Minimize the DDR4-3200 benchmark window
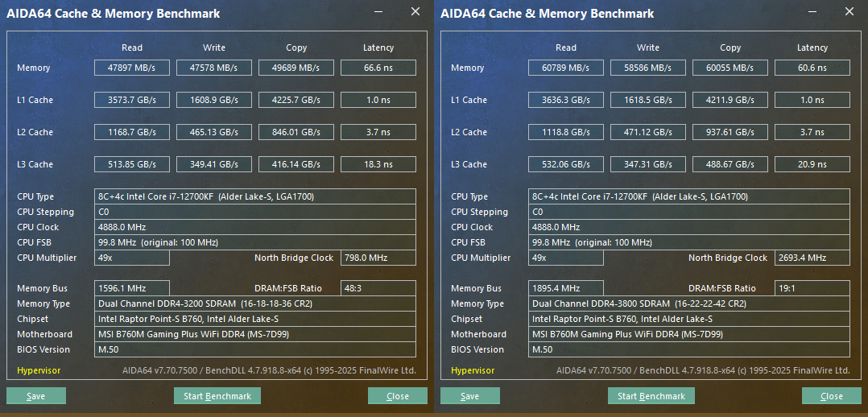This screenshot has width=868, height=417. (x=378, y=12)
